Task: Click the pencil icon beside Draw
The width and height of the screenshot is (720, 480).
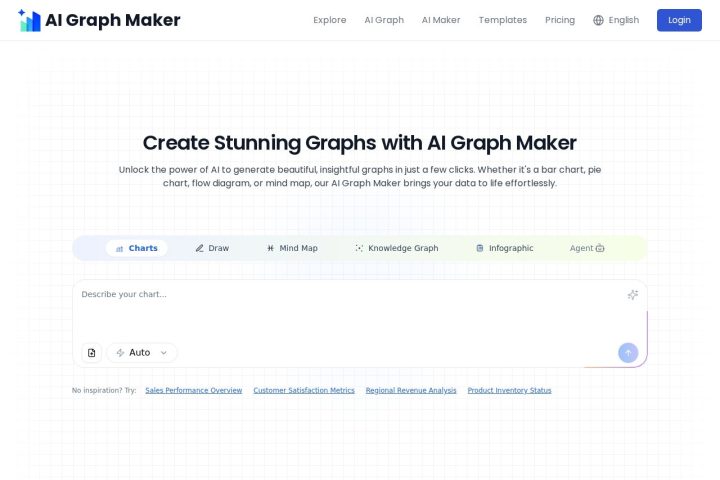Action: point(199,248)
